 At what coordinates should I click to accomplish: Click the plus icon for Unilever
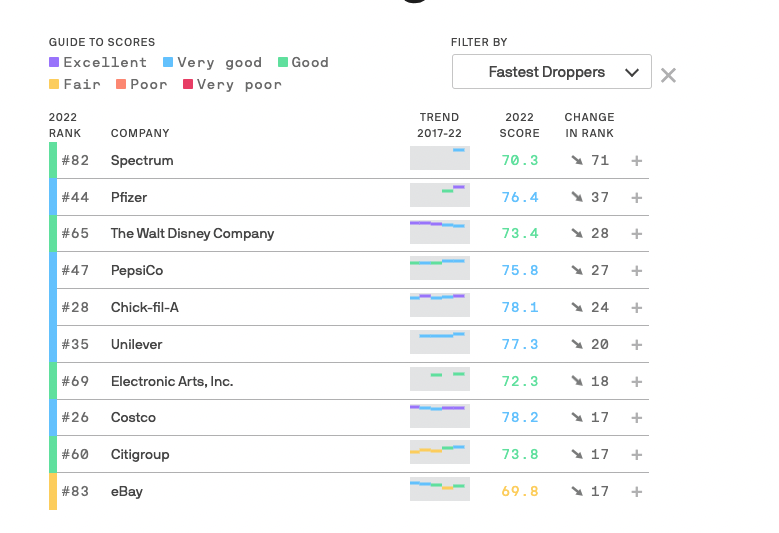click(x=636, y=345)
